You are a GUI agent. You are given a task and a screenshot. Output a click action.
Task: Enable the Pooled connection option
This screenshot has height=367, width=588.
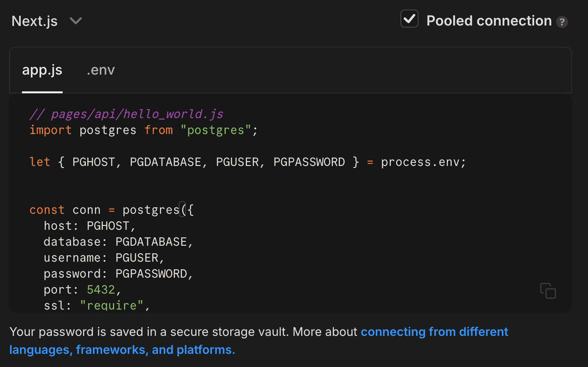(409, 19)
